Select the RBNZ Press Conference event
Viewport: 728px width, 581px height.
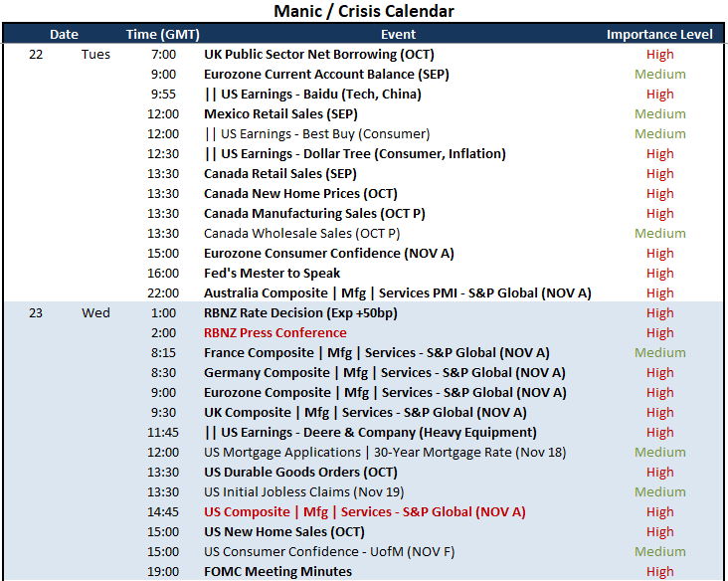click(274, 333)
